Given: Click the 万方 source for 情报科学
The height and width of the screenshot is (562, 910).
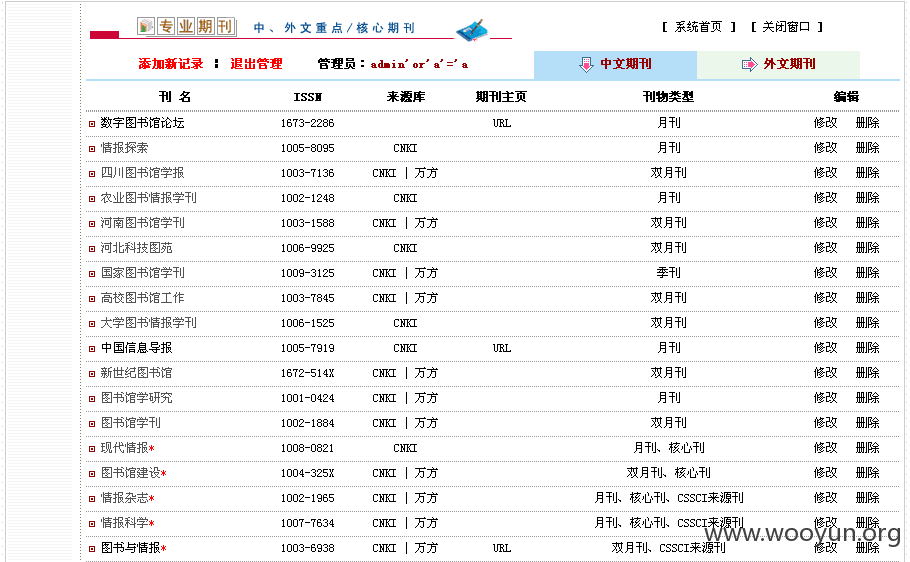Looking at the screenshot, I should 426,523.
